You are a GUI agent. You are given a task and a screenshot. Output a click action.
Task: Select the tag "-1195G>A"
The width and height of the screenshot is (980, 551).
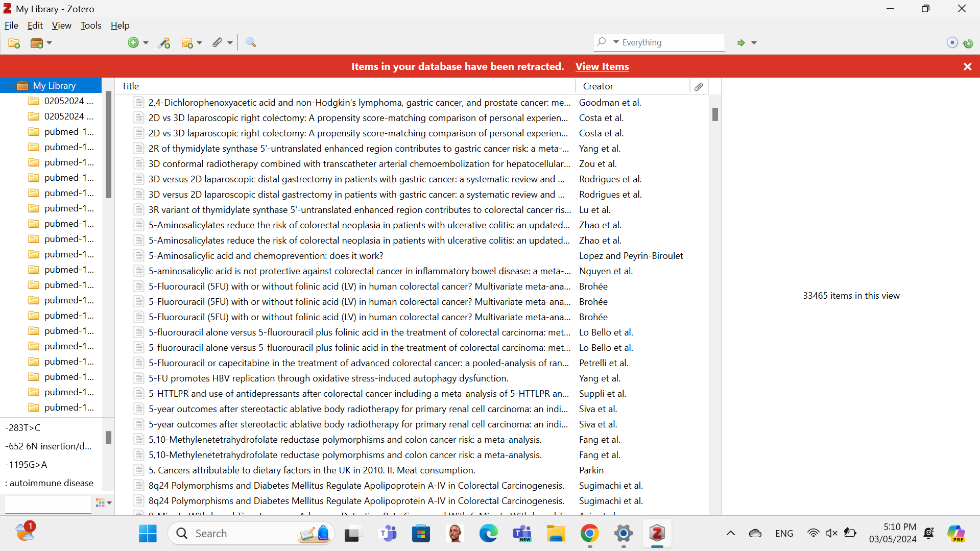pos(26,465)
